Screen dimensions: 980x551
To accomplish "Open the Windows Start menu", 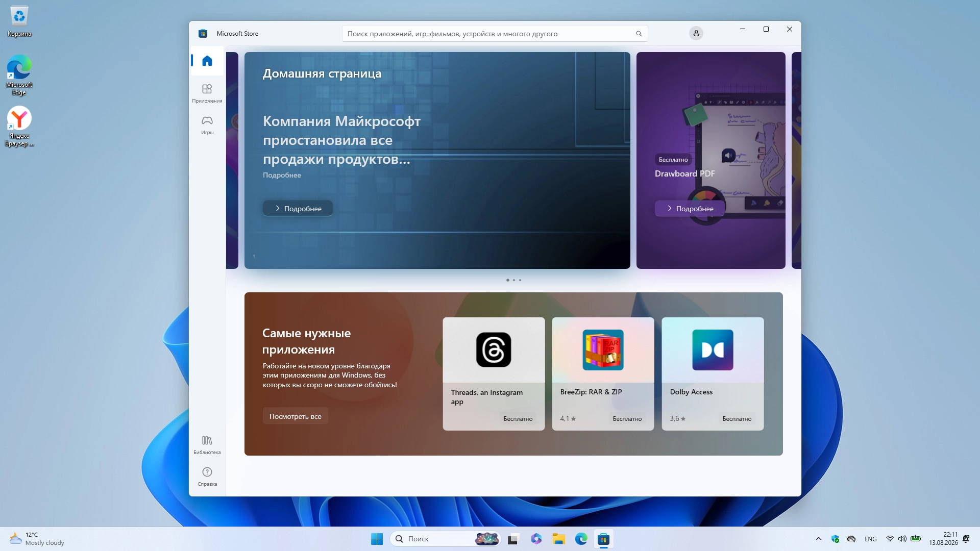I will [x=377, y=539].
